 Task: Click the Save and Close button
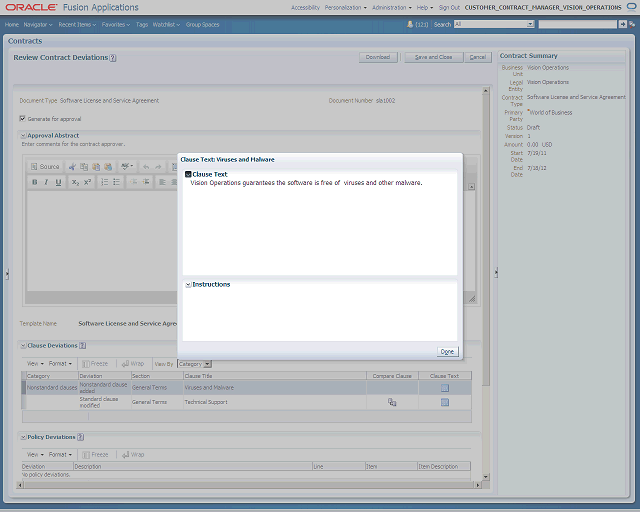coord(433,57)
